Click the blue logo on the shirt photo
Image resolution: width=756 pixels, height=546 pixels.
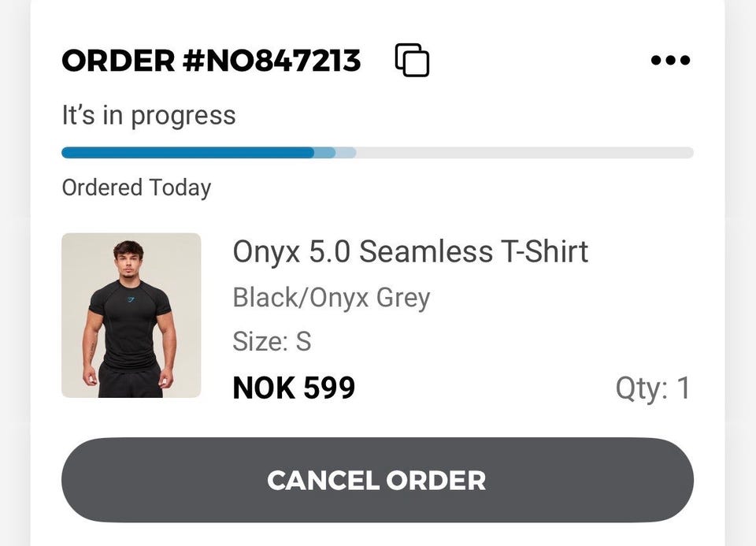[x=132, y=300]
